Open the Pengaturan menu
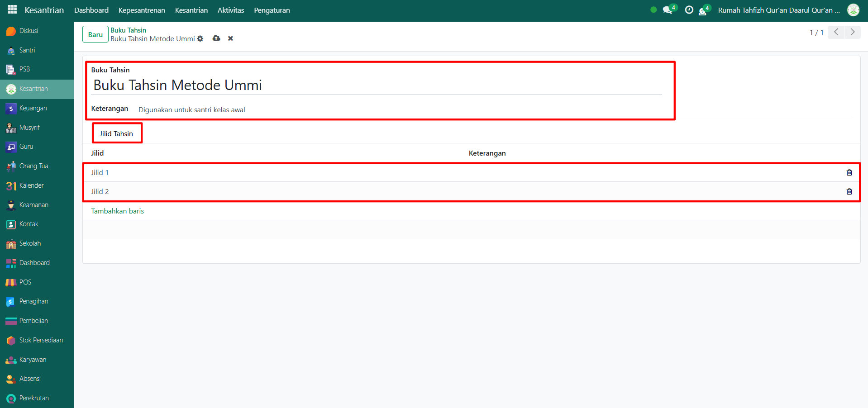 tap(272, 10)
